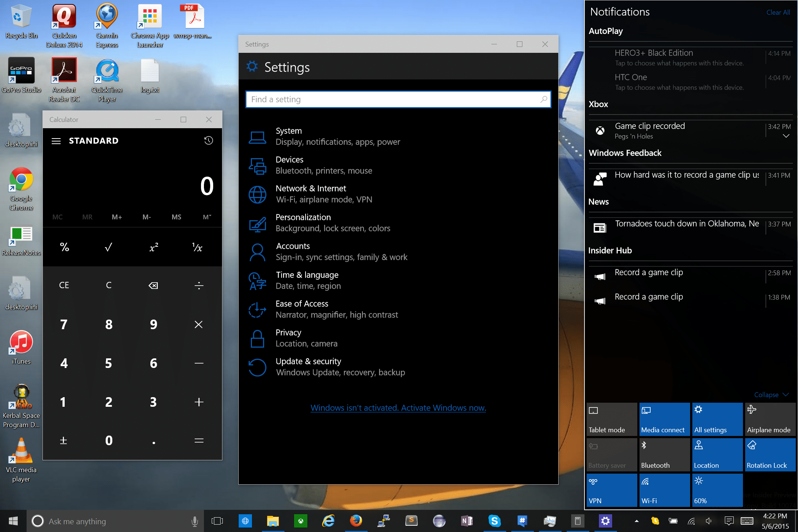Click Cortana Ask me anything box
Screen dimensions: 798x532
[x=115, y=521]
